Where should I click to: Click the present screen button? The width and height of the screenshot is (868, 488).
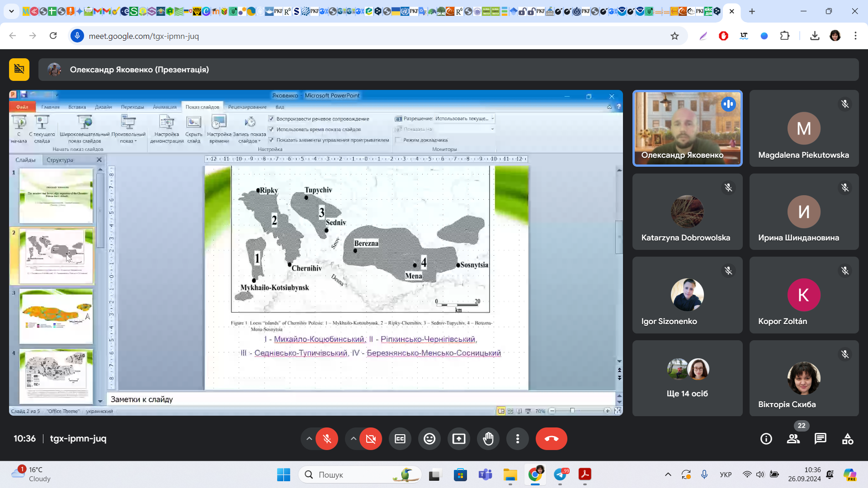459,439
